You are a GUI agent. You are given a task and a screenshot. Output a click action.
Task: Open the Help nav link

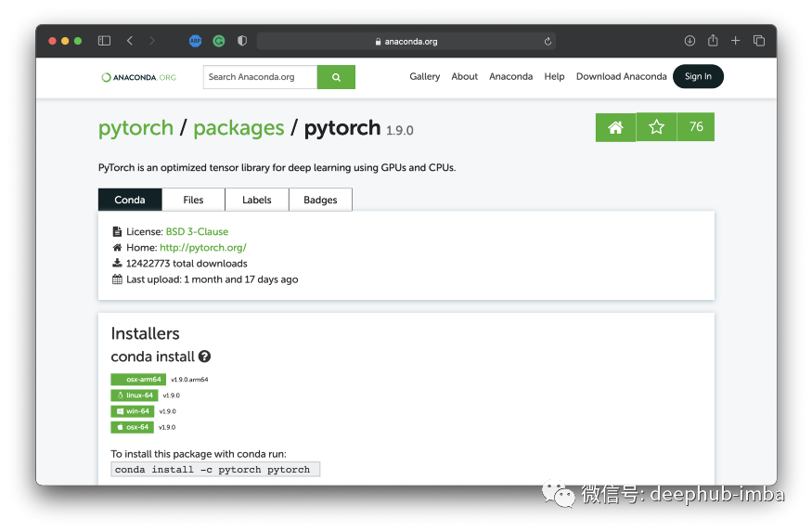tap(554, 76)
